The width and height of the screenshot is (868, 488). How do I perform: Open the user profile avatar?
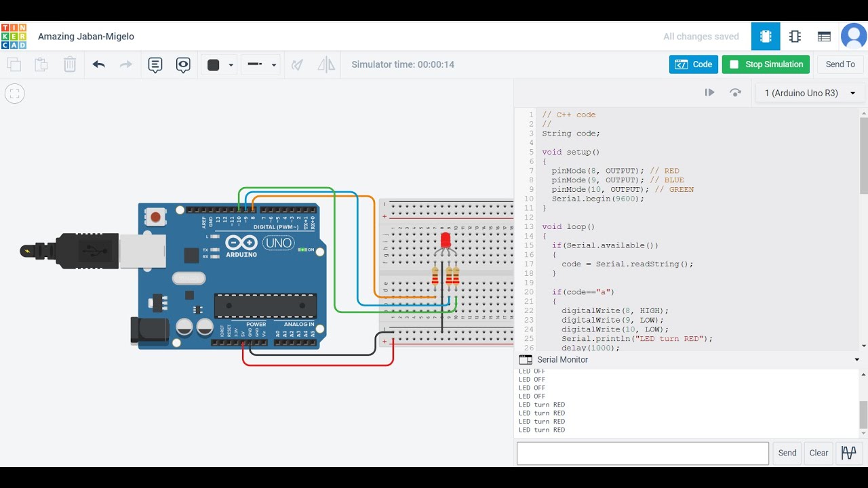854,36
